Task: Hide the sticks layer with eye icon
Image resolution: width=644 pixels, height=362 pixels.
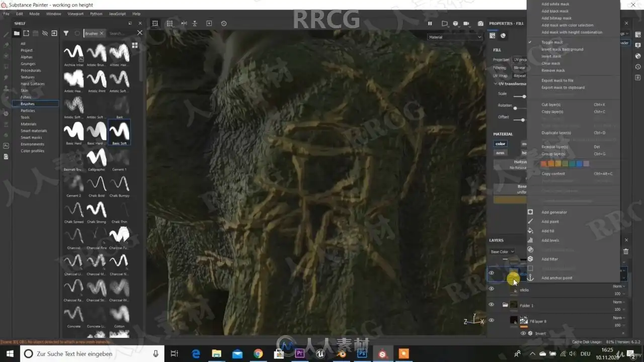Action: point(492,289)
